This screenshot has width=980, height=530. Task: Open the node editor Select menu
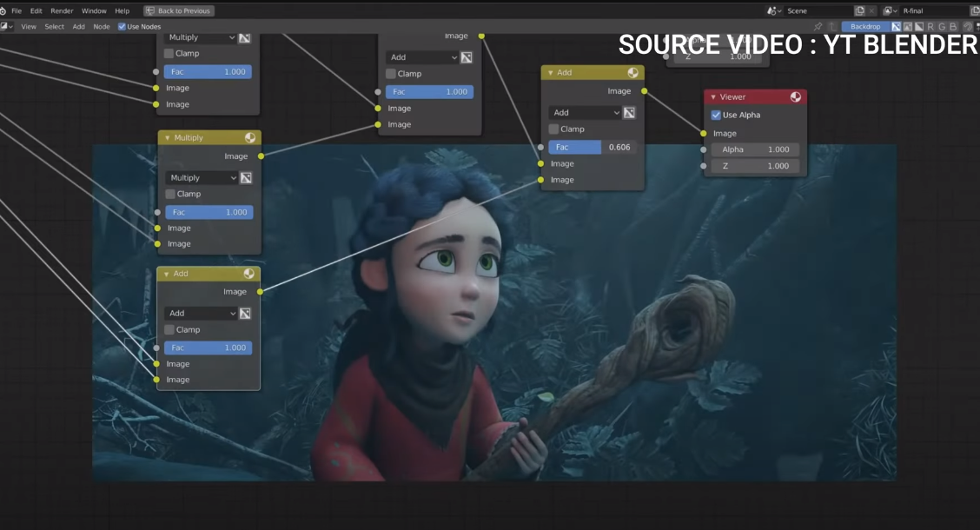pos(55,26)
